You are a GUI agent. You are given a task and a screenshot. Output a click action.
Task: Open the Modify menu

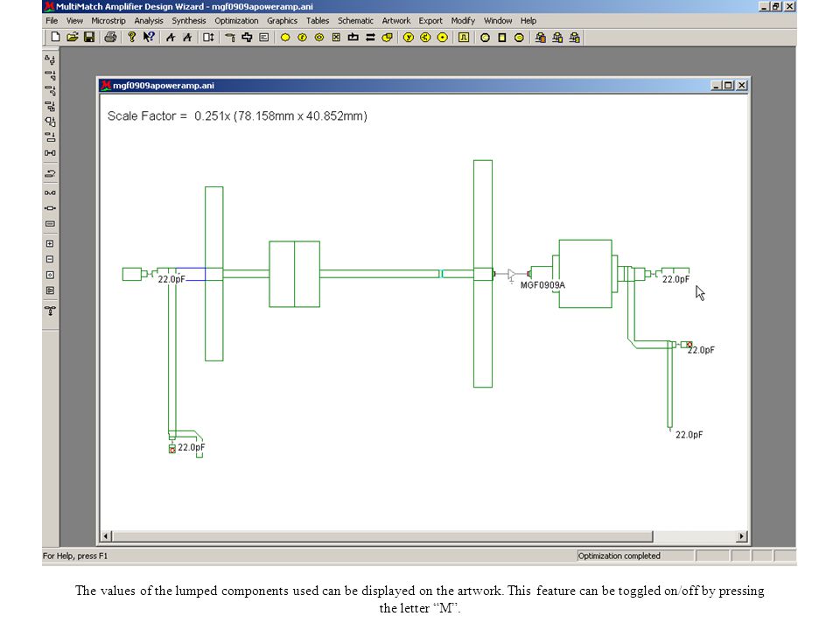click(463, 20)
